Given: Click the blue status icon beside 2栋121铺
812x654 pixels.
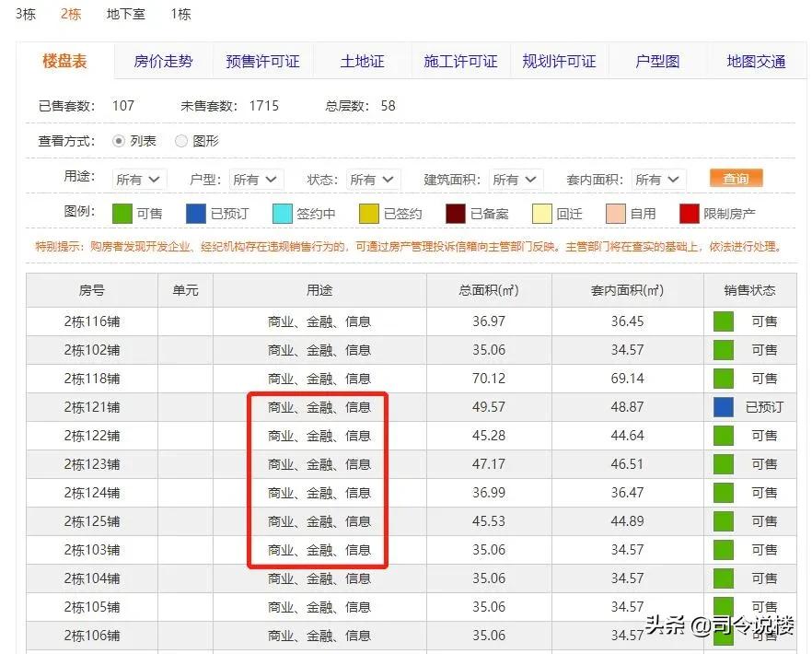Looking at the screenshot, I should (724, 406).
